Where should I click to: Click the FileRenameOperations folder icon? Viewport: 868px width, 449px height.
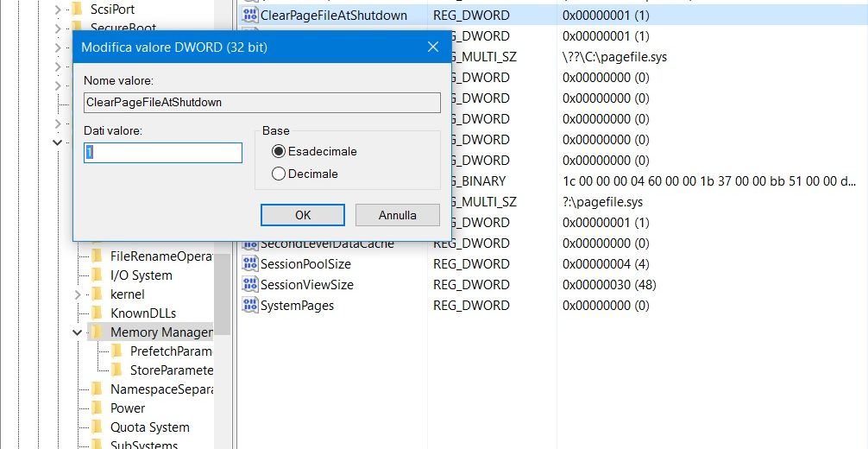pos(97,256)
